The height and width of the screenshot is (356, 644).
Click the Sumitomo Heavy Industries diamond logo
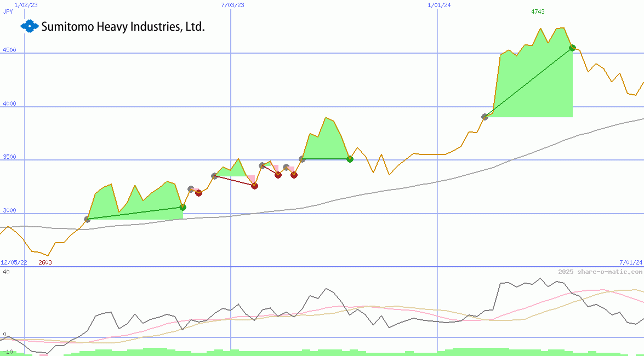[29, 26]
